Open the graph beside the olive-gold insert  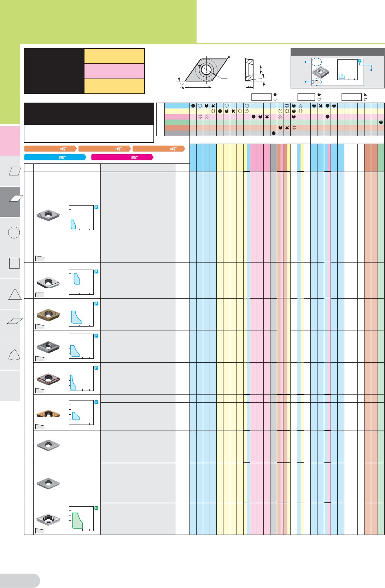(81, 314)
